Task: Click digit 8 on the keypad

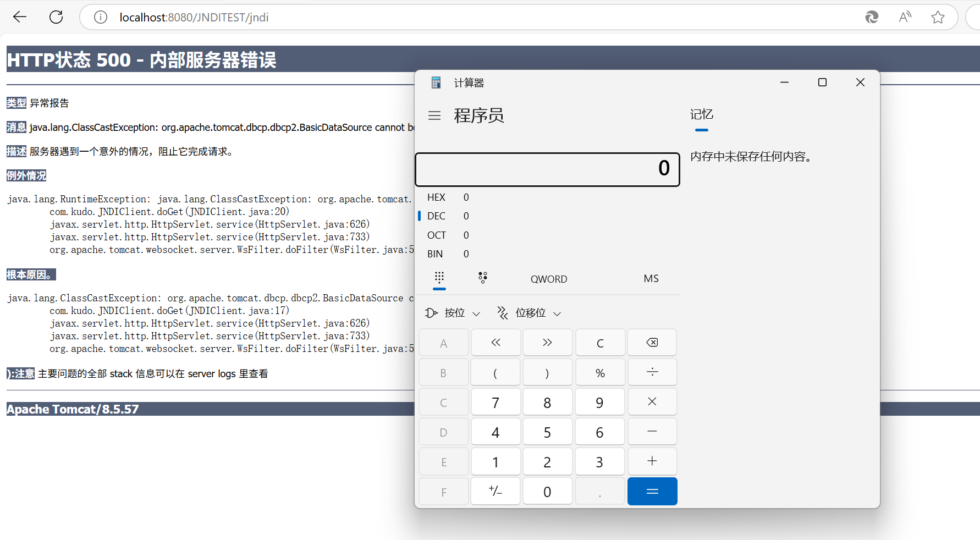Action: pos(547,402)
